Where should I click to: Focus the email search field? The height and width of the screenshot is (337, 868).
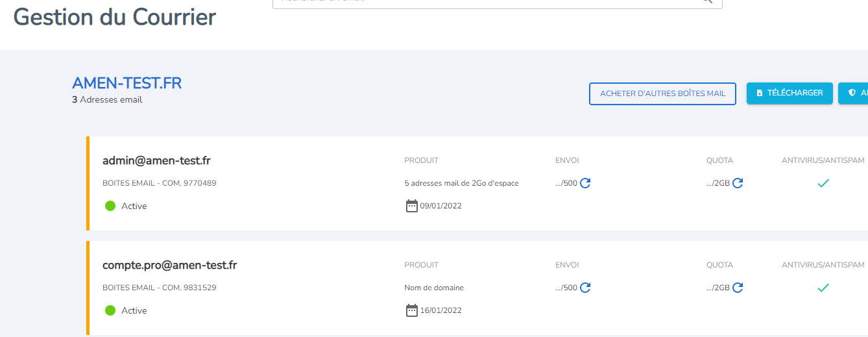coord(497,3)
